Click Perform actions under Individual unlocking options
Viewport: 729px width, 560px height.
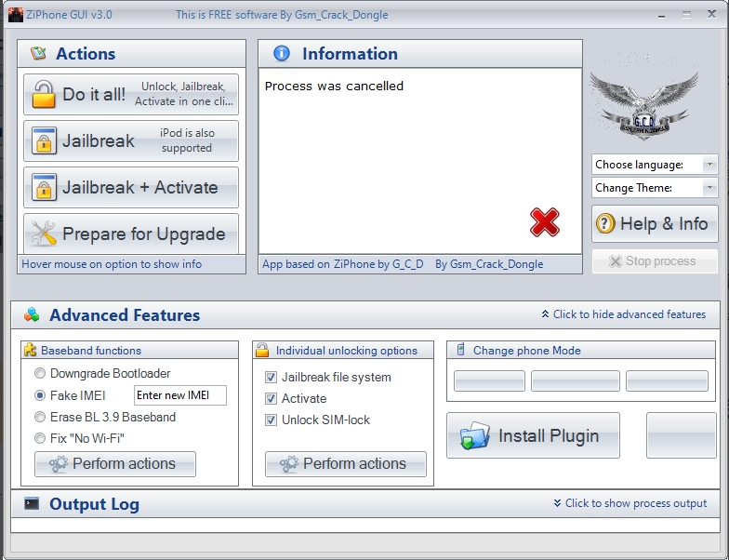[346, 463]
